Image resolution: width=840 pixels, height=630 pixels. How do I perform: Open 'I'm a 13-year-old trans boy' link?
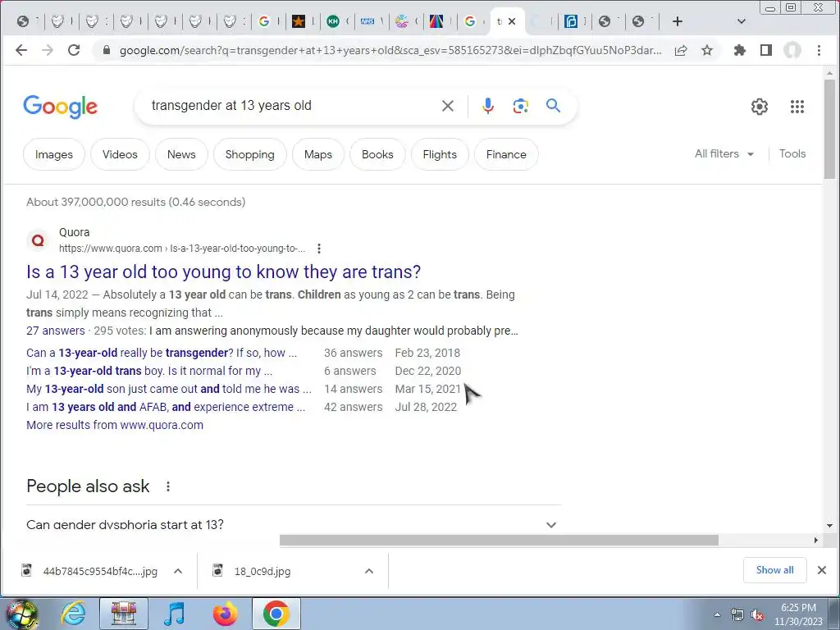(149, 371)
